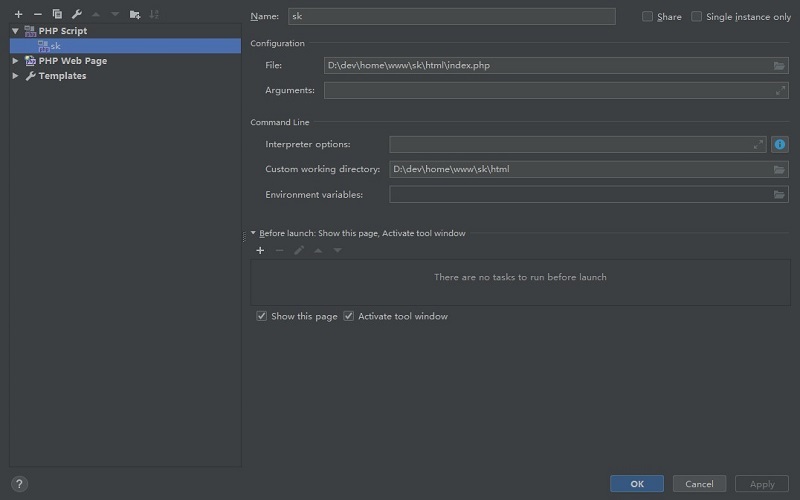
Task: Expand the PHP Web Page node
Action: pyautogui.click(x=15, y=61)
